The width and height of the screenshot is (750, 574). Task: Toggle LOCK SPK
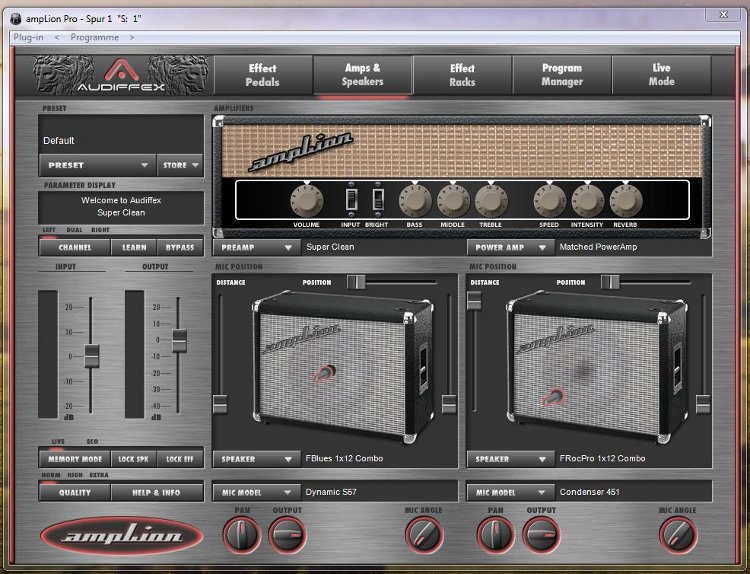point(133,459)
